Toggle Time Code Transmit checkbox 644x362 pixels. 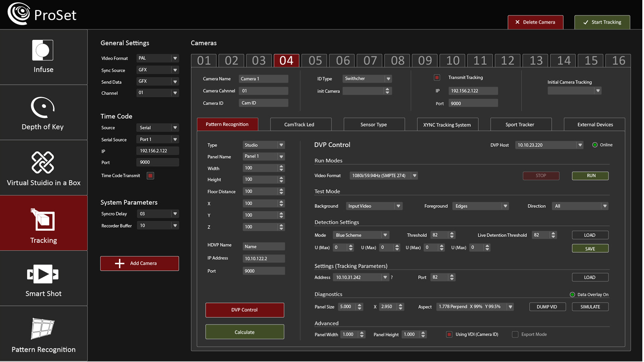pos(150,176)
